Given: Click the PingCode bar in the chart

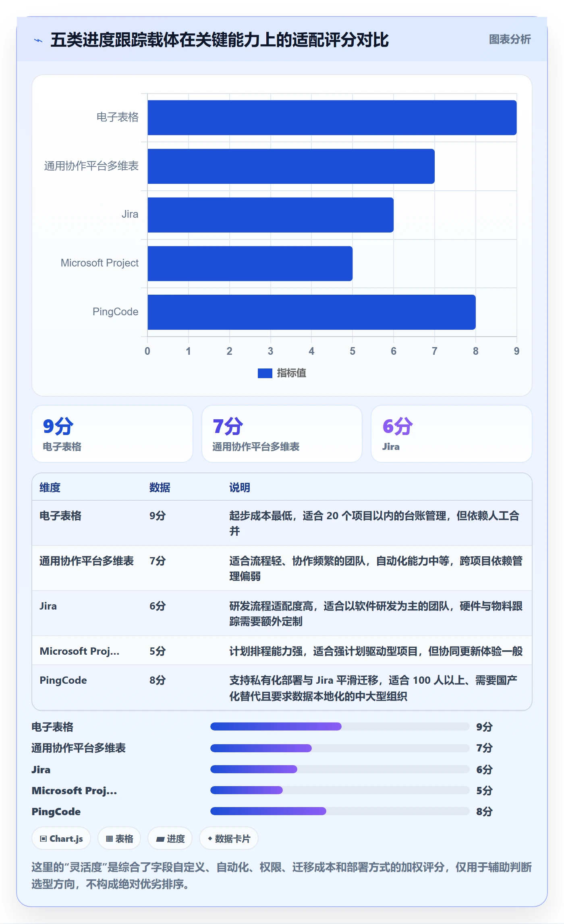Looking at the screenshot, I should tap(311, 312).
